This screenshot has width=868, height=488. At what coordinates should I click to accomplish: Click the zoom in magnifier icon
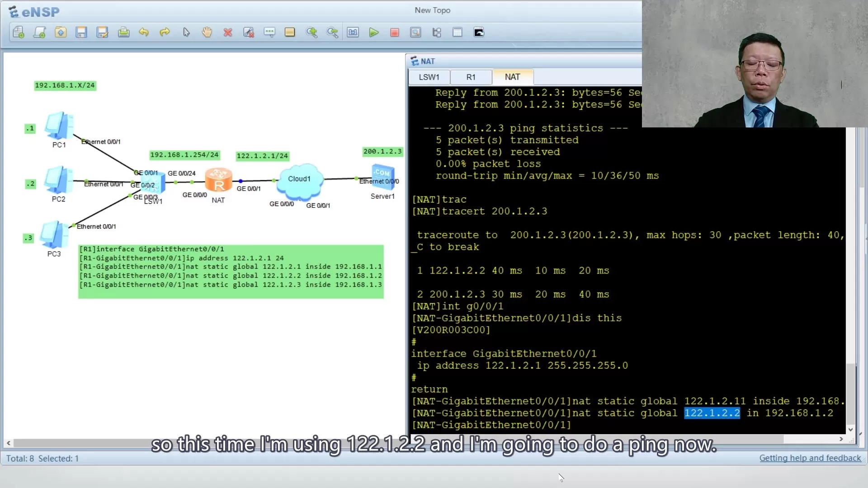click(x=311, y=32)
